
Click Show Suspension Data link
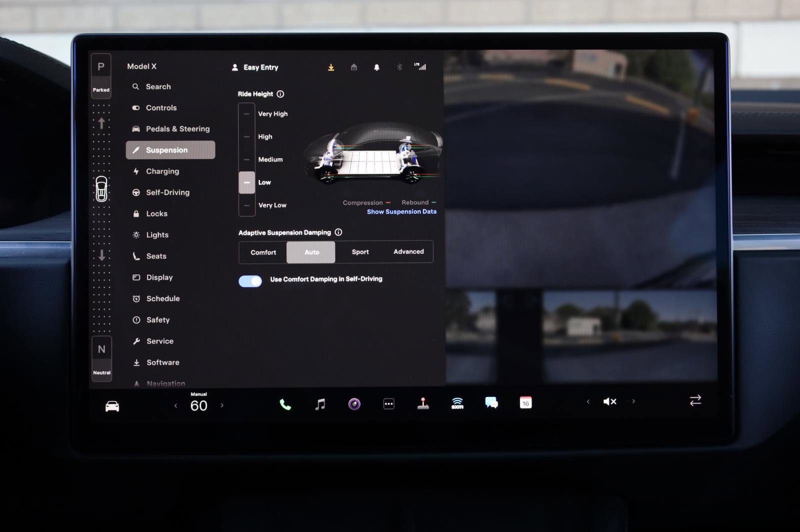pyautogui.click(x=401, y=211)
